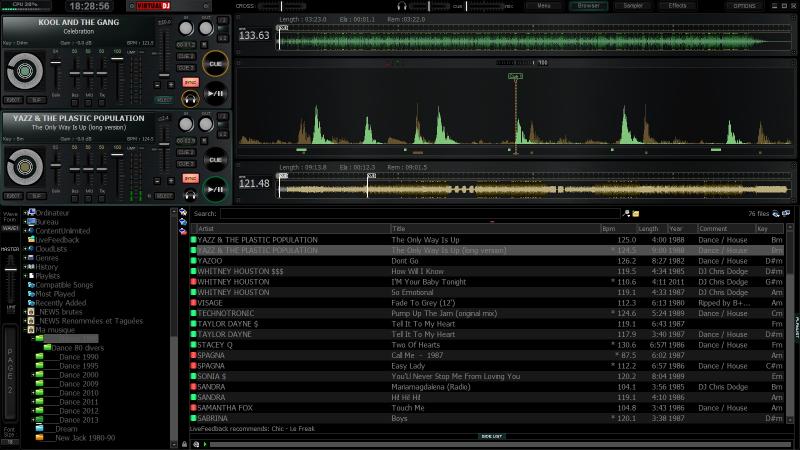Expand the ContentUnlimited node
This screenshot has width=800, height=450.
click(25, 231)
